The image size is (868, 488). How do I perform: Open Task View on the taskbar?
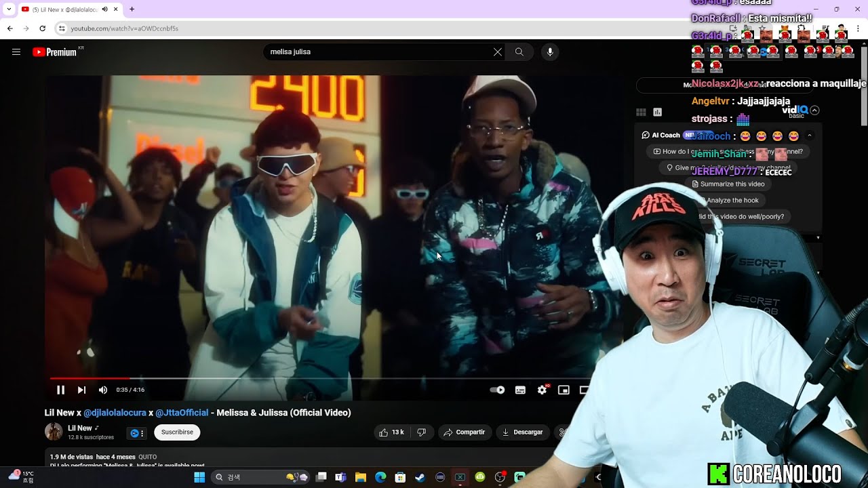pos(321,477)
